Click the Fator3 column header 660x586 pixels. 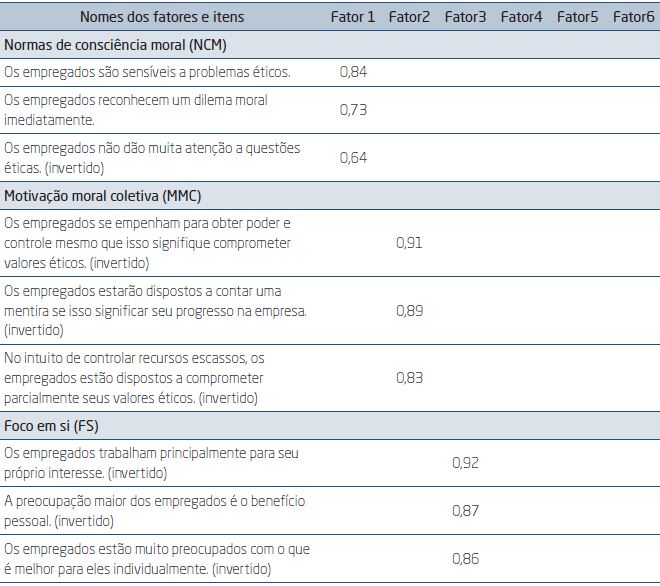(x=466, y=17)
